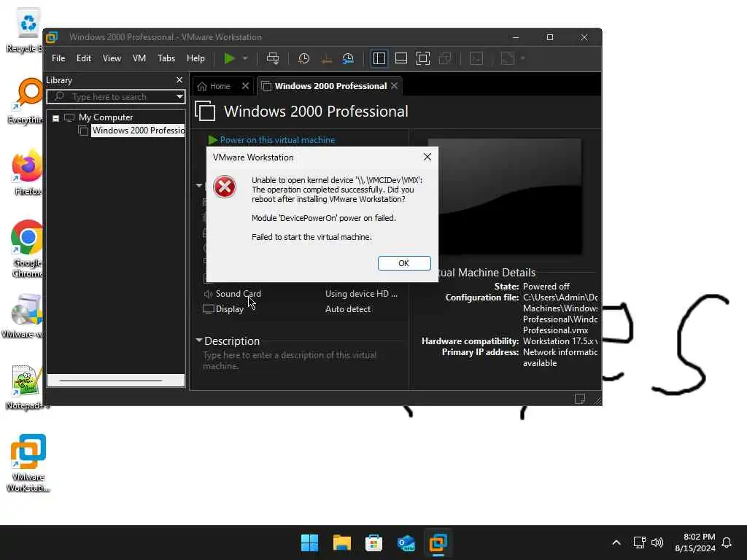Open Outlook from the taskbar
Viewport: 747px width, 560px height.
[406, 542]
